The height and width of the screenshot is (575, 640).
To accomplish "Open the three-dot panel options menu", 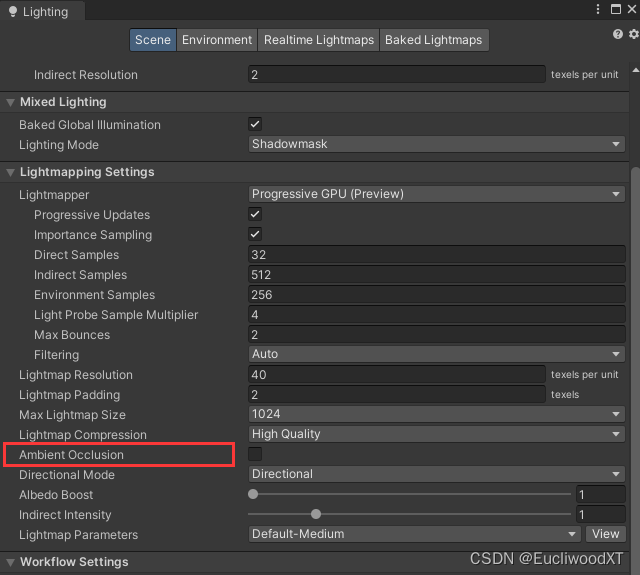I will (x=598, y=9).
